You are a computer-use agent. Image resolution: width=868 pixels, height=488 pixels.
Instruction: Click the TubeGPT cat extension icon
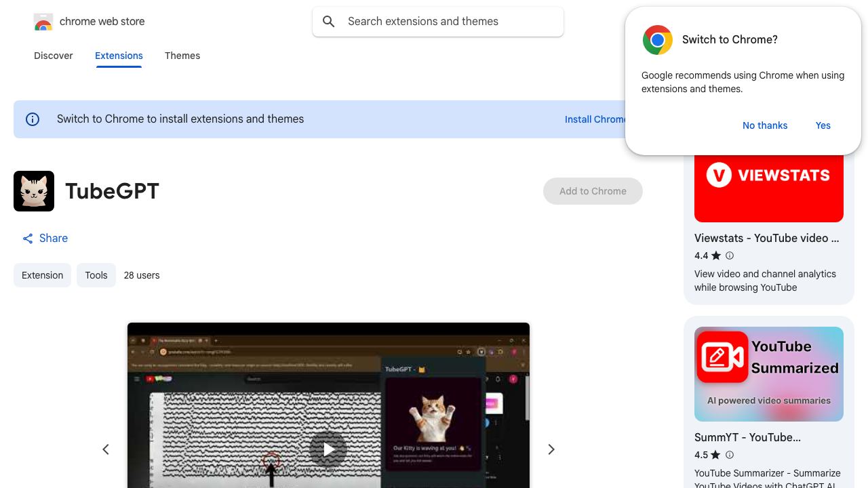34,191
